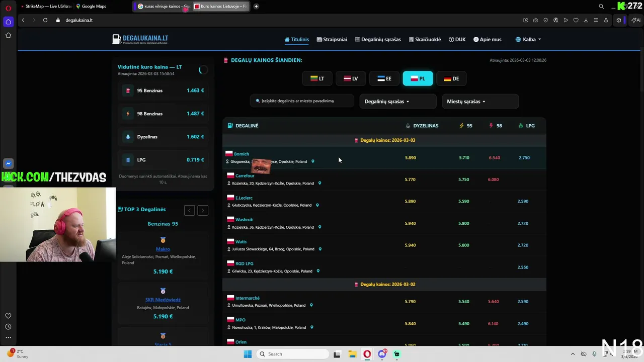Select the Poland PL country button
The height and width of the screenshot is (362, 644).
tap(418, 78)
